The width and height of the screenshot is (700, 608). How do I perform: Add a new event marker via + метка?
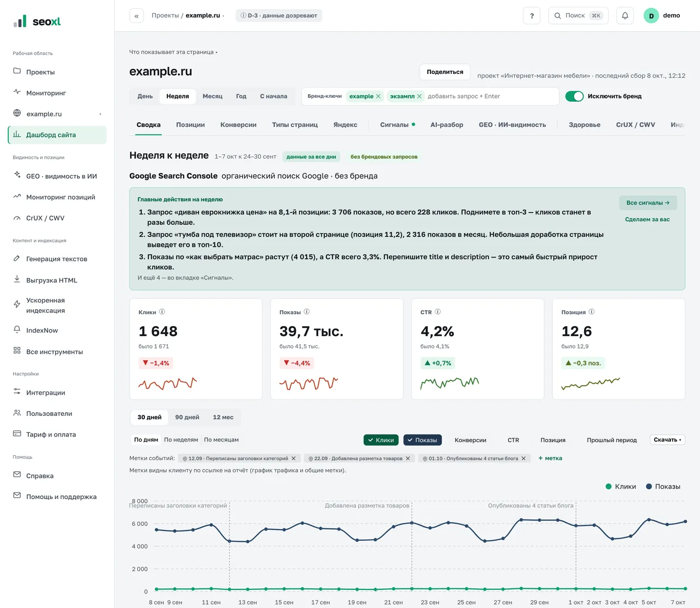[550, 459]
